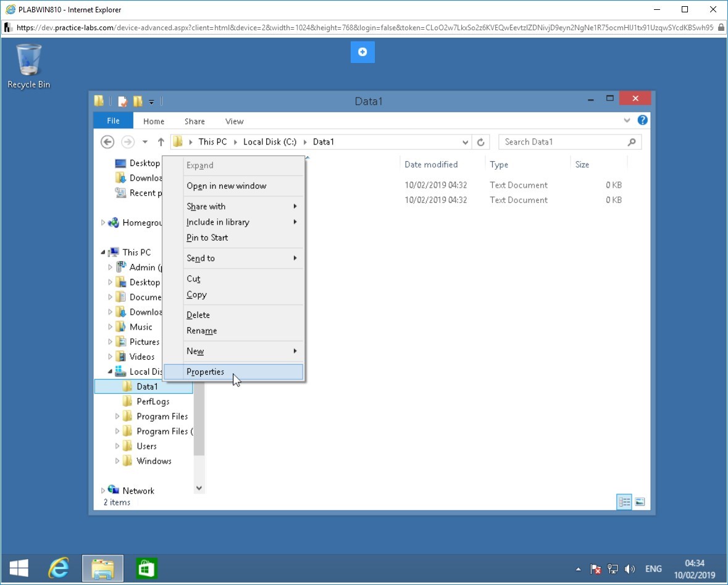Choose Cut from context menu
Screen dimensions: 728x585
click(233, 279)
